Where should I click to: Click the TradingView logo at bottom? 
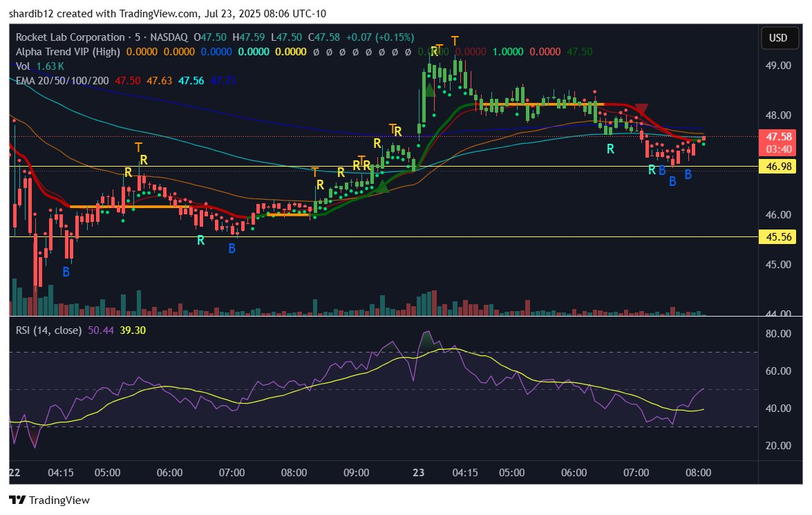(49, 500)
